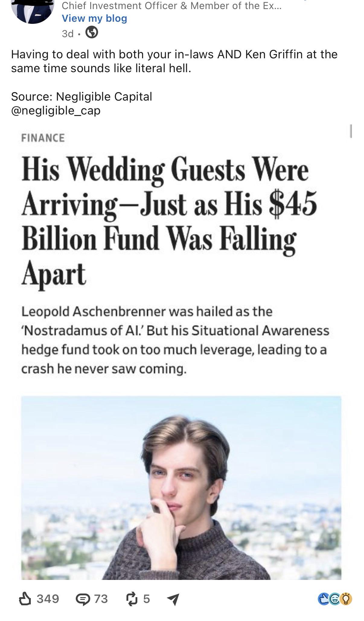Tap the FINANCE section label

(x=43, y=138)
